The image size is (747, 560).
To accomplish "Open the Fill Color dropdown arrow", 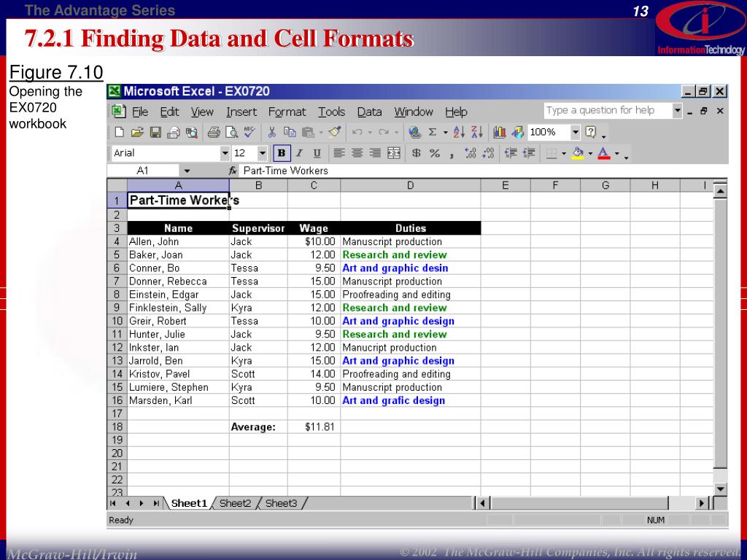I will [590, 154].
